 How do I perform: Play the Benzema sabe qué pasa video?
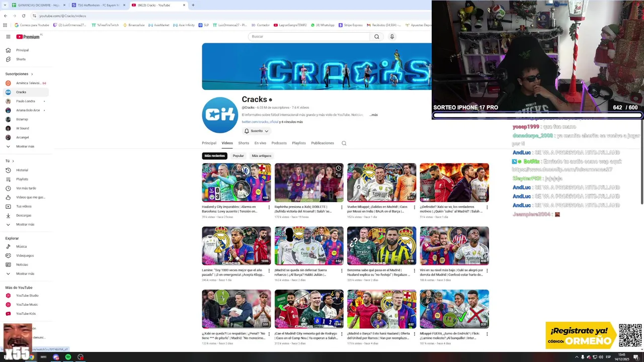click(381, 246)
